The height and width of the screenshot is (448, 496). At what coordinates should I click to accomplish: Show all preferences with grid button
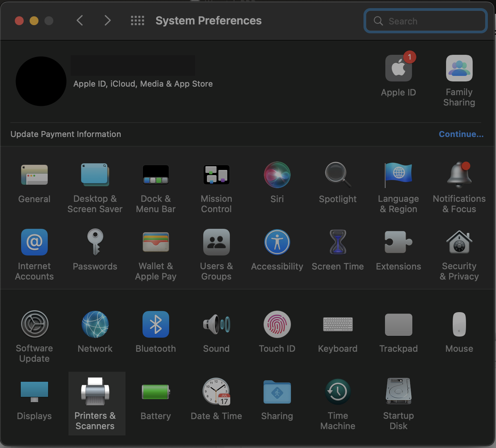138,20
